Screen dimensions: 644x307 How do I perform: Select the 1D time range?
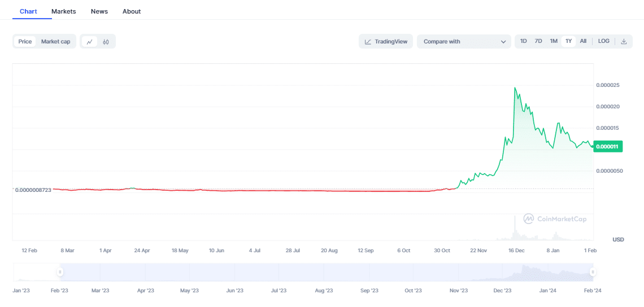(x=524, y=41)
